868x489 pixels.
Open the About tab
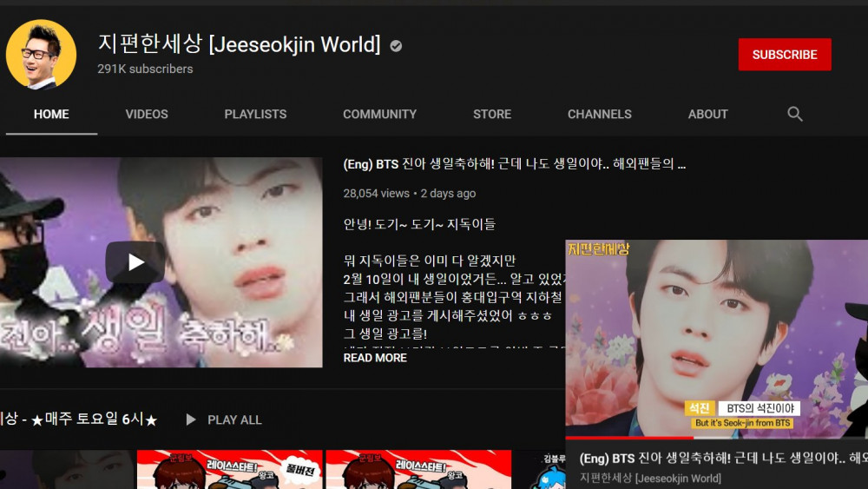click(x=708, y=114)
